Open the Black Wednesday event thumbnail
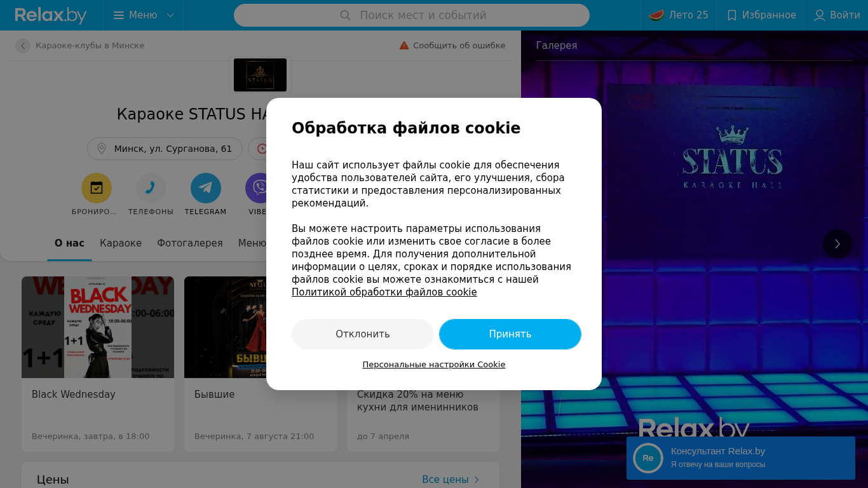The width and height of the screenshot is (868, 488). (x=98, y=327)
